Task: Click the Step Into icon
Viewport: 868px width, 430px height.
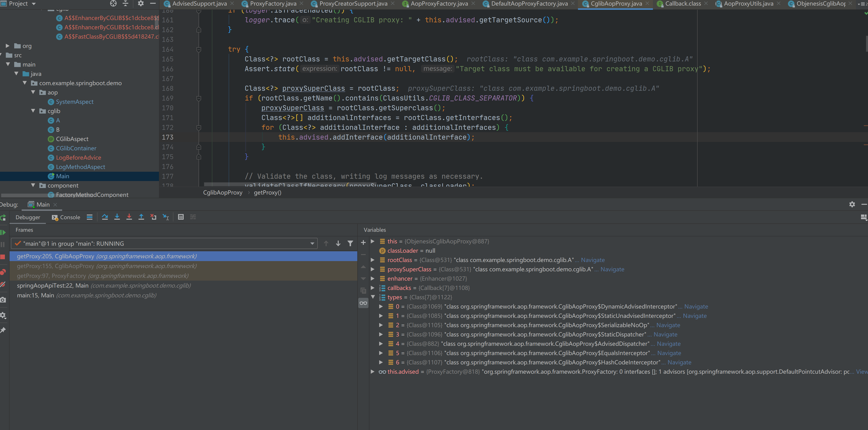Action: coord(117,217)
